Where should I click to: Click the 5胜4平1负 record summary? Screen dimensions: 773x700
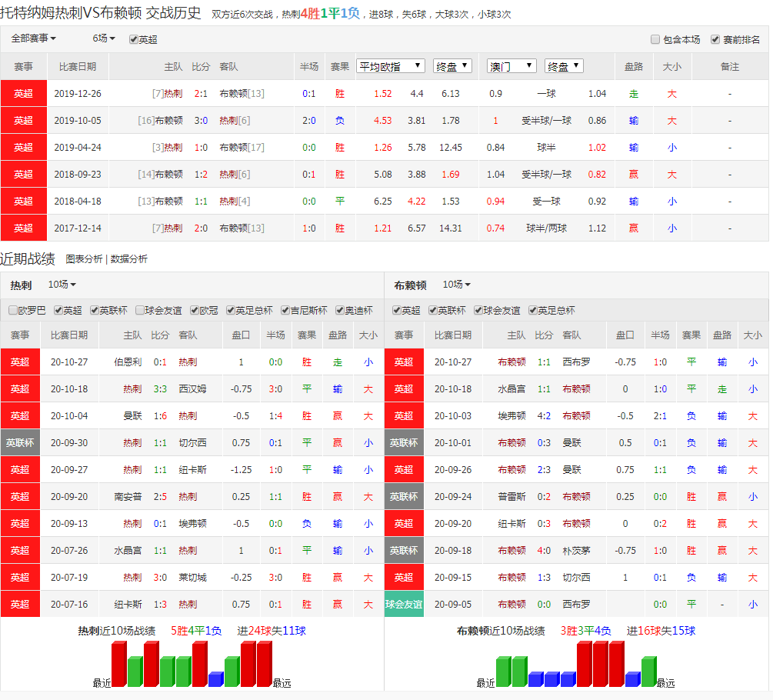coord(196,631)
